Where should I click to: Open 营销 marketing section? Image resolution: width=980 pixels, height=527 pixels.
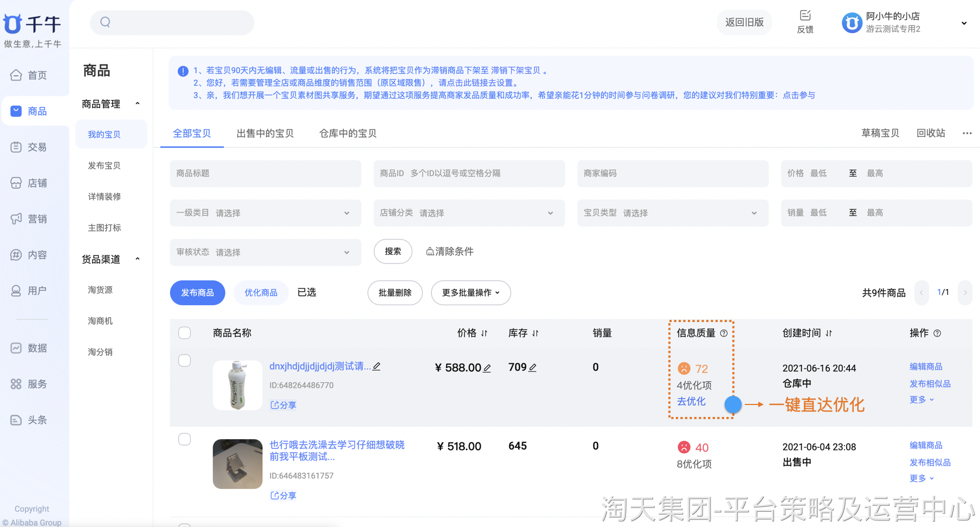tap(29, 219)
